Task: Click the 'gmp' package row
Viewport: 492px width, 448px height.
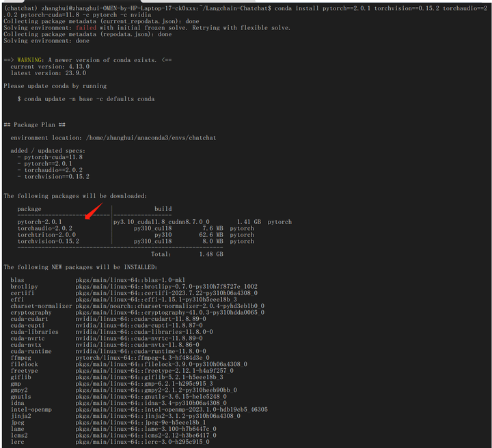Action: [x=111, y=384]
